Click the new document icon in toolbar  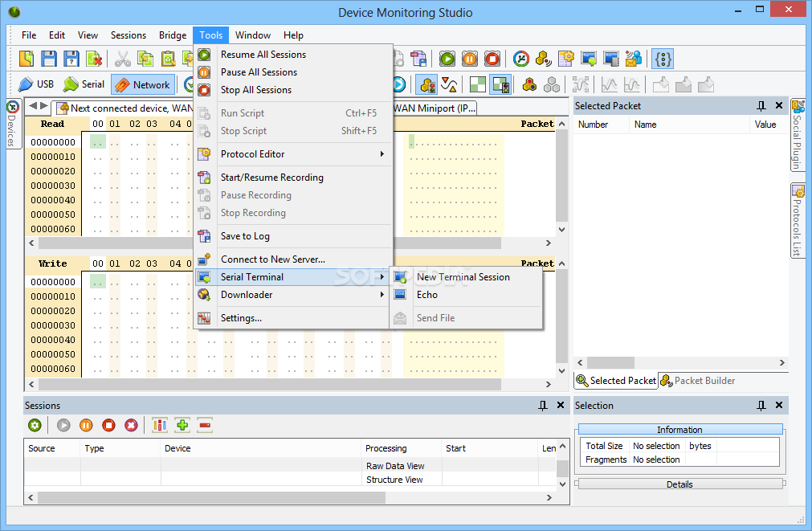click(x=27, y=59)
